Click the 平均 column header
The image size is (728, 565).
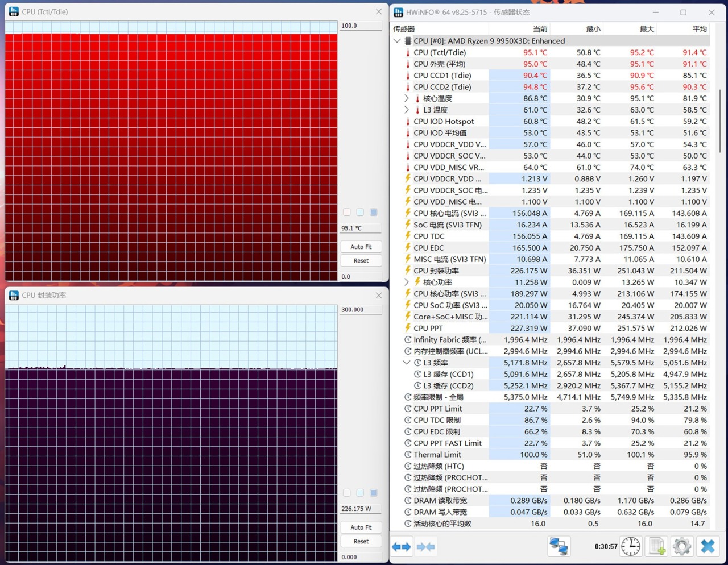point(683,29)
